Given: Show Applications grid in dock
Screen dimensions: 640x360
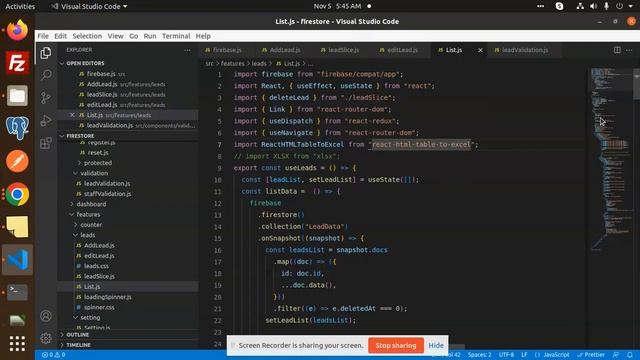Looking at the screenshot, I should pyautogui.click(x=17, y=343).
